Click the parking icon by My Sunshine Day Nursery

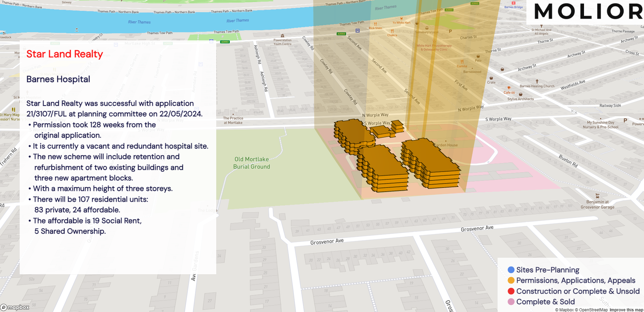pyautogui.click(x=625, y=120)
